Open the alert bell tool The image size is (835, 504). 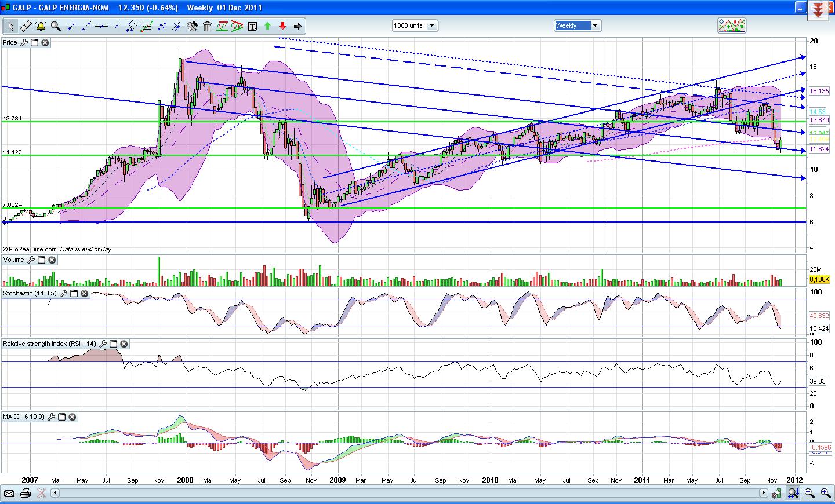click(x=41, y=26)
